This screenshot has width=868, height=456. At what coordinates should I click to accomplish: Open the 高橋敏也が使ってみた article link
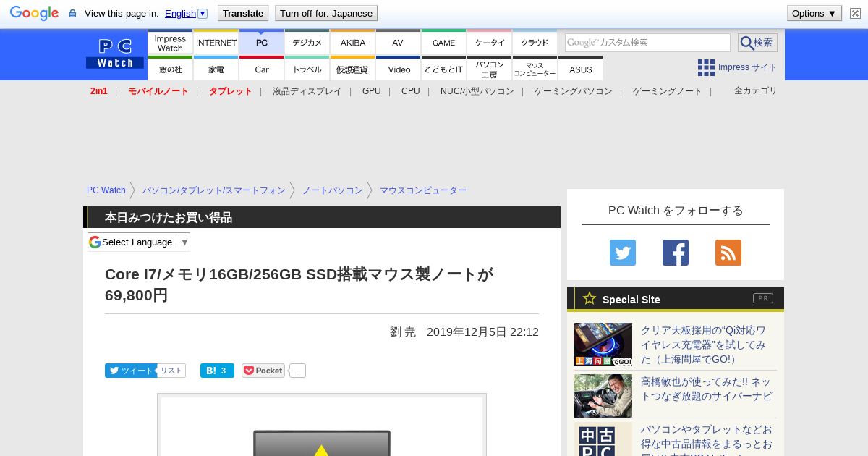(706, 389)
